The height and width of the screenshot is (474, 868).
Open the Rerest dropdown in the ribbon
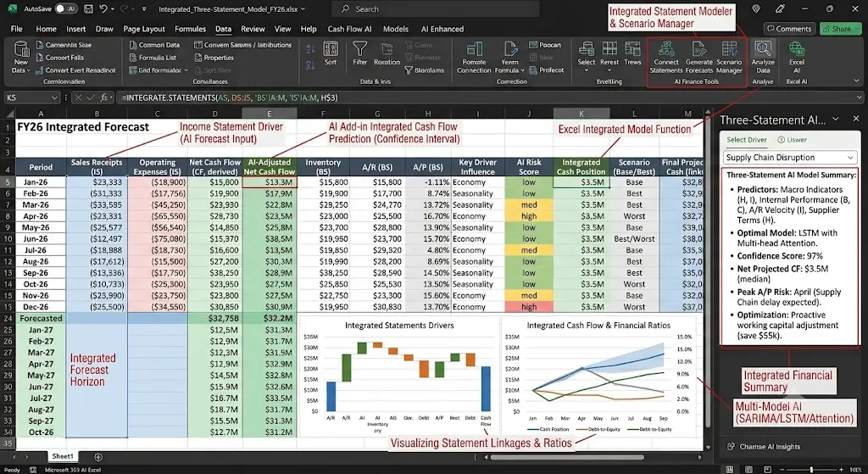pos(609,71)
